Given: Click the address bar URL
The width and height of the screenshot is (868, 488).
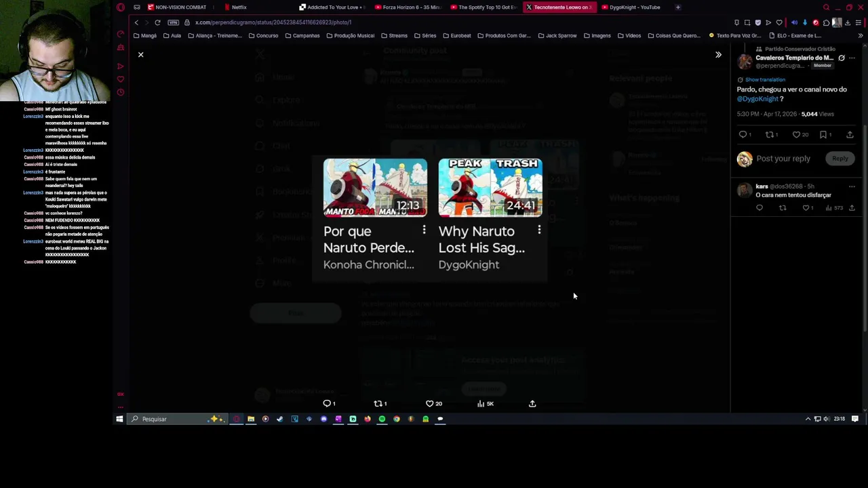Looking at the screenshot, I should [273, 22].
